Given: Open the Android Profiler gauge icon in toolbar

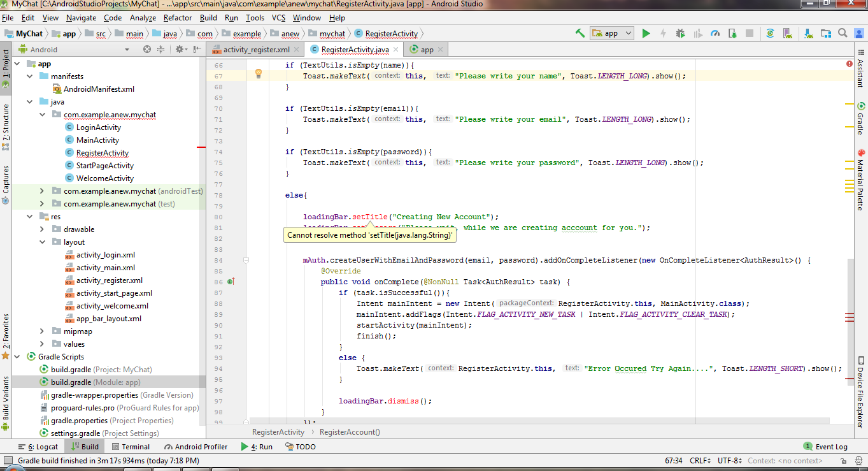Looking at the screenshot, I should point(715,34).
